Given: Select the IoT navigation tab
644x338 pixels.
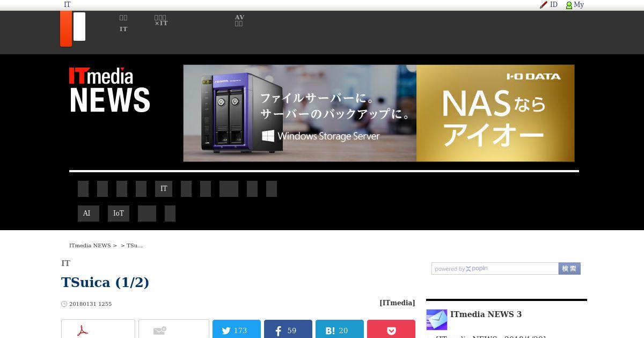Looking at the screenshot, I should [x=119, y=214].
